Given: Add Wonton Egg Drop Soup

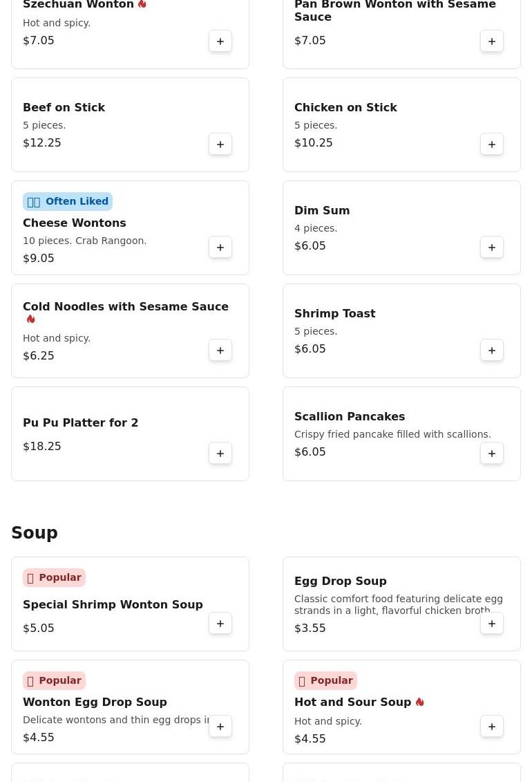Looking at the screenshot, I should (220, 727).
